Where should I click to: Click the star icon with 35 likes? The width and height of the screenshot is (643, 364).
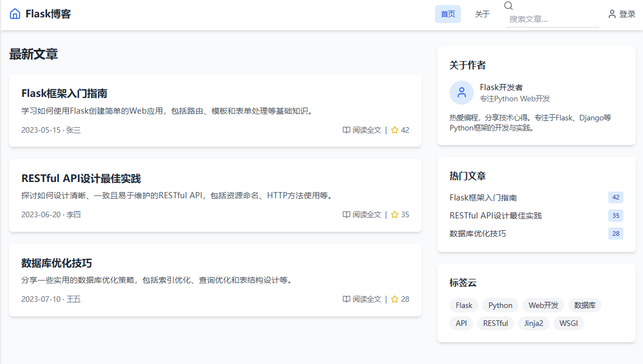(395, 214)
